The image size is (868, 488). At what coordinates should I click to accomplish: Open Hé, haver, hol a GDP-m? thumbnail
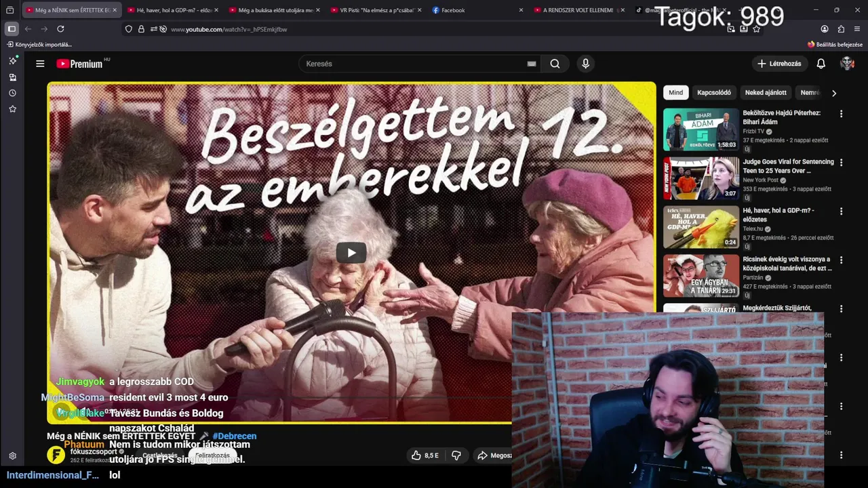tap(701, 227)
